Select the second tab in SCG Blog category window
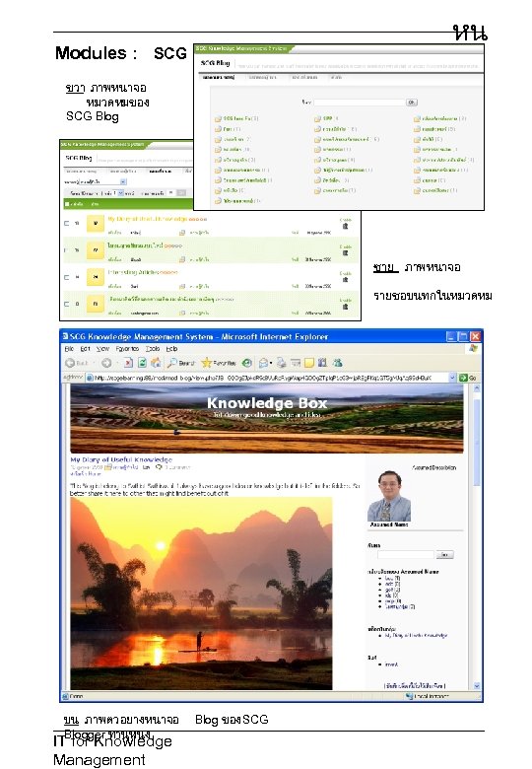Viewport: 532px width, 769px height. click(x=262, y=77)
